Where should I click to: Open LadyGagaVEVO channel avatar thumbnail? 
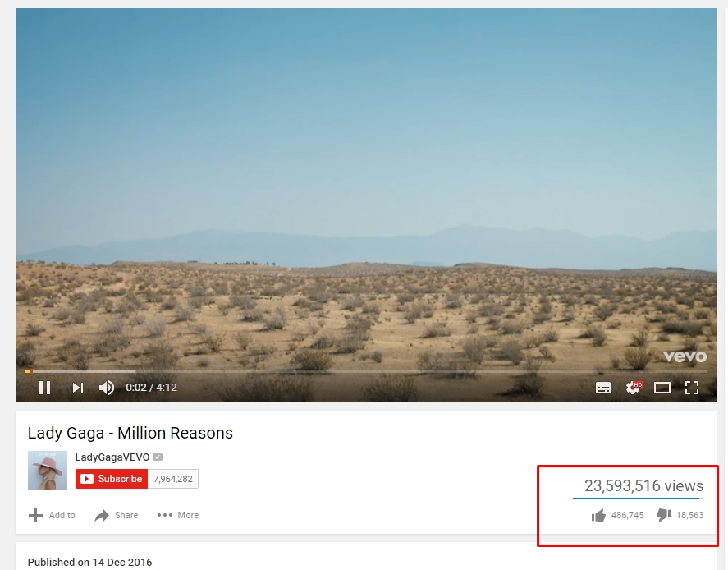click(x=48, y=470)
